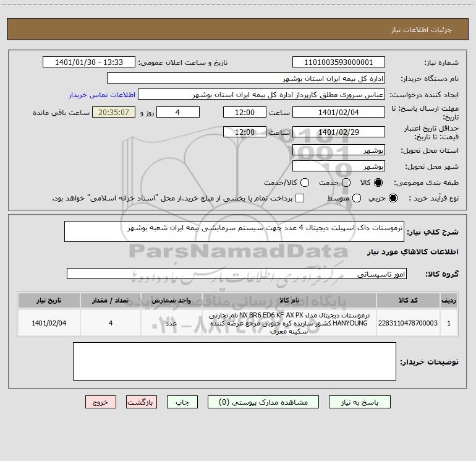Click the استان محل تحویل بوشهر field

point(339,150)
